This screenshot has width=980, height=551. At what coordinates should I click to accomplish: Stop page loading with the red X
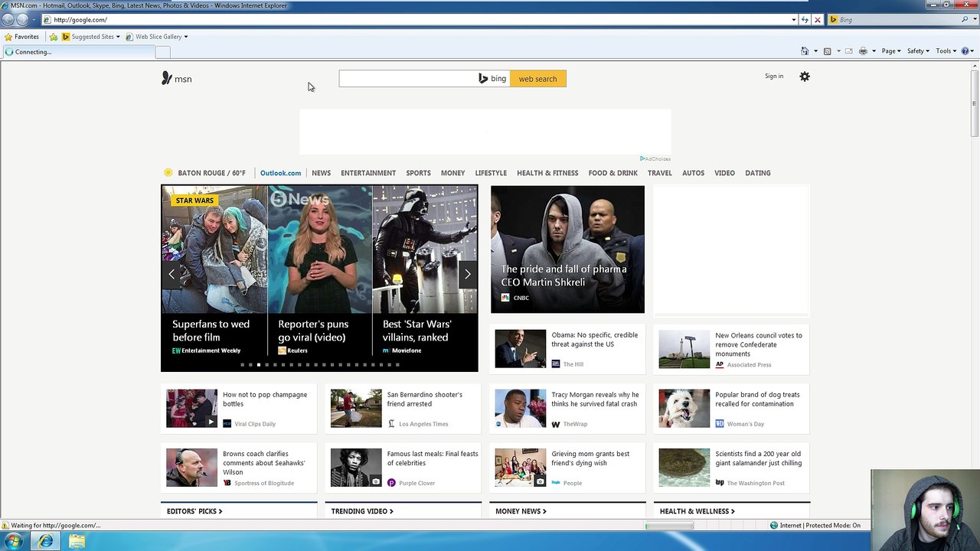(818, 20)
